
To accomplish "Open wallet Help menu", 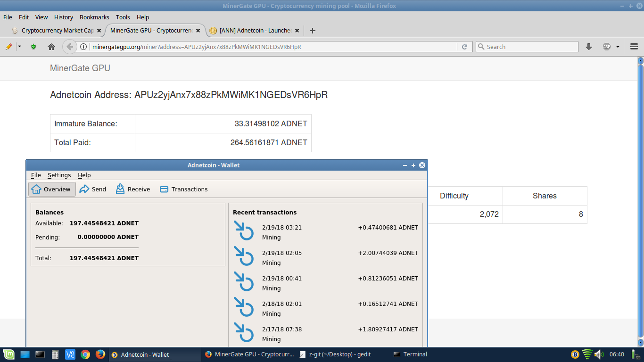I will 84,175.
